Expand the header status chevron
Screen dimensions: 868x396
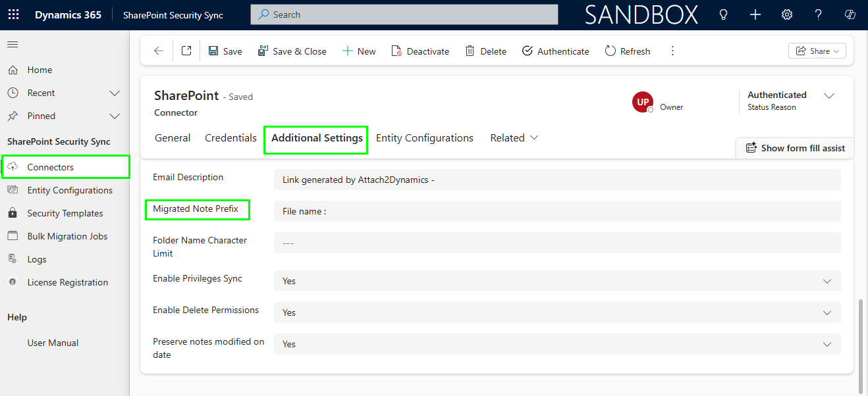(x=829, y=96)
